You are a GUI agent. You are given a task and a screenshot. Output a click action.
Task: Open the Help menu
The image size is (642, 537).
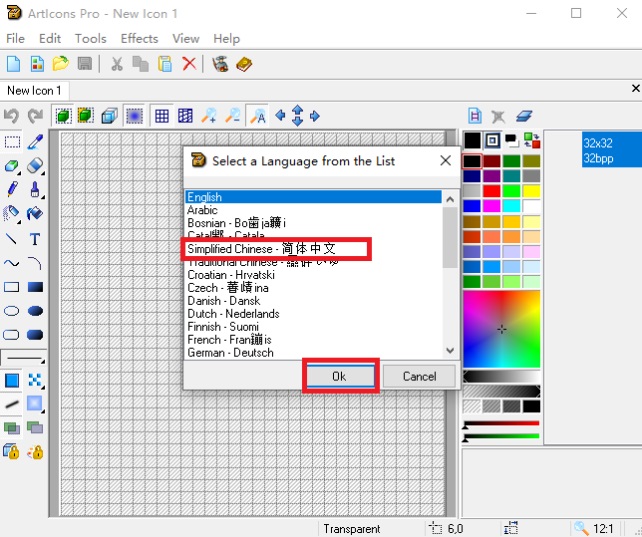226,39
